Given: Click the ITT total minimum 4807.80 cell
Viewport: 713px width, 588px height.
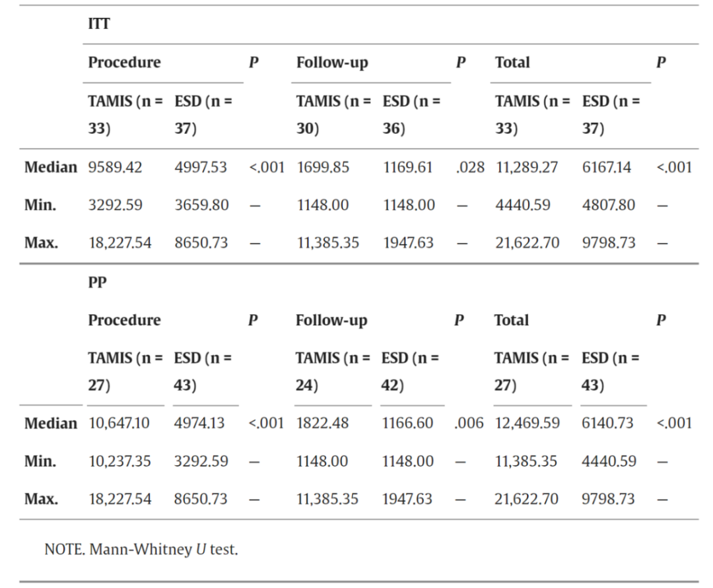Looking at the screenshot, I should click(x=608, y=205).
